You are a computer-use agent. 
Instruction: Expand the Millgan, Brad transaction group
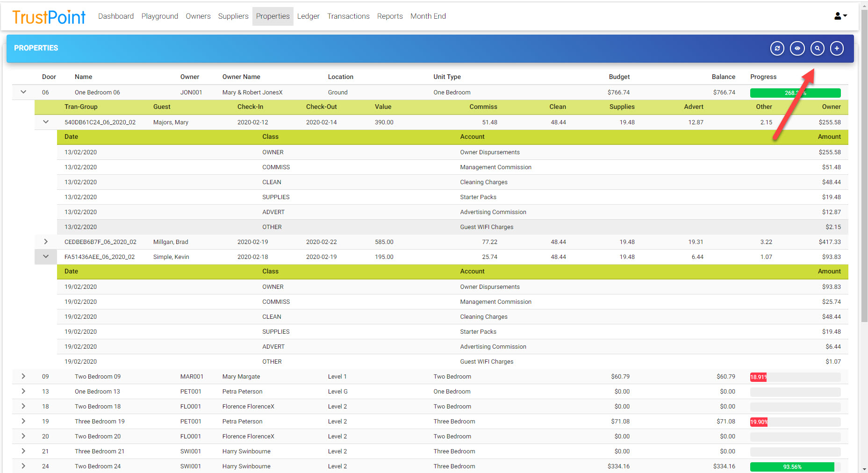[x=46, y=242]
